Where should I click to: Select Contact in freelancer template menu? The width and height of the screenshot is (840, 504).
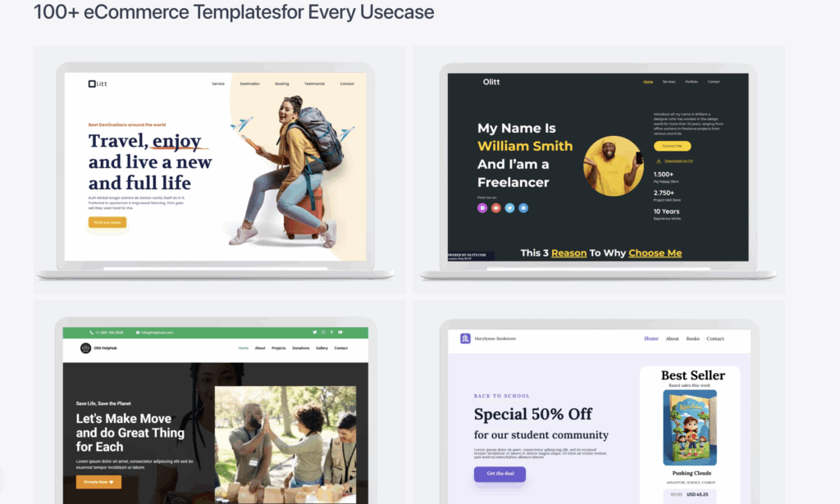pos(714,82)
